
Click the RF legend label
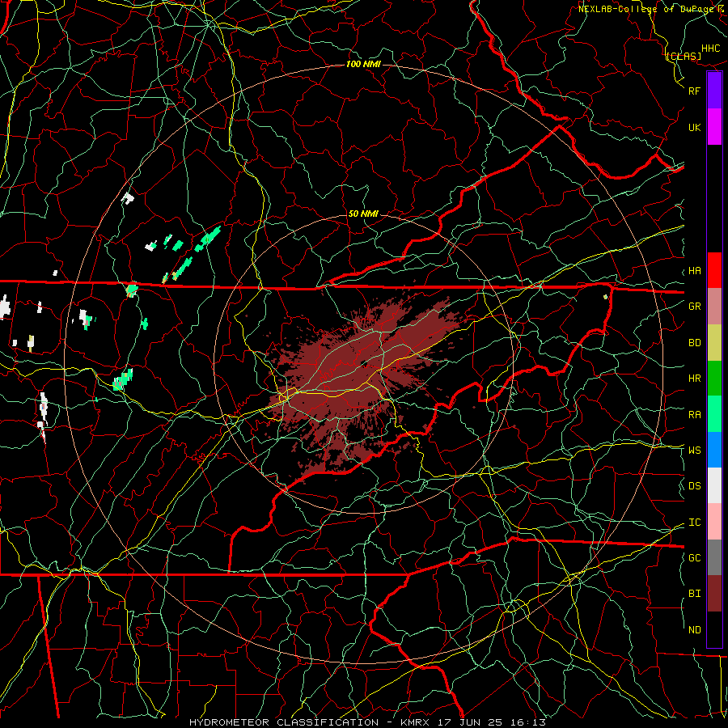695,91
